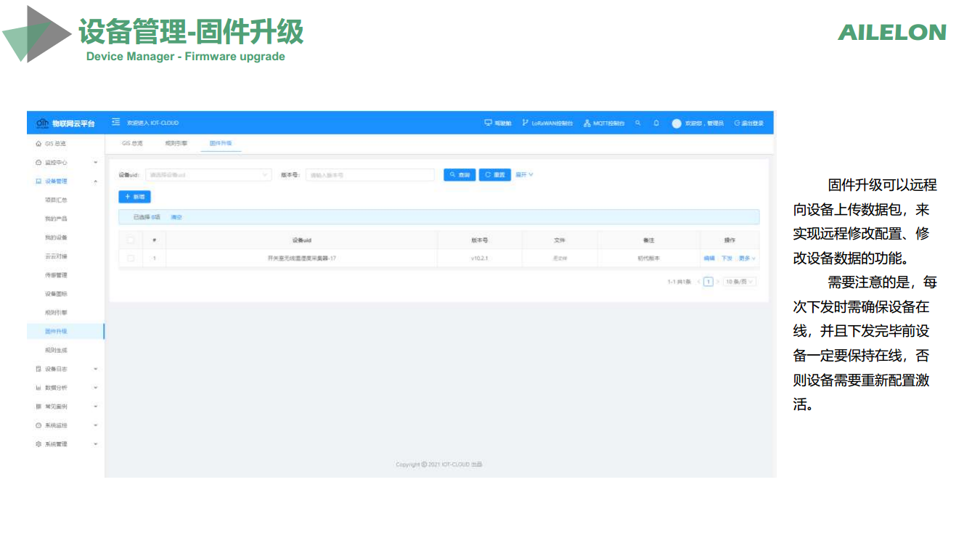Open the notification bell icon
Viewport: 980px width, 551px height.
tap(656, 123)
